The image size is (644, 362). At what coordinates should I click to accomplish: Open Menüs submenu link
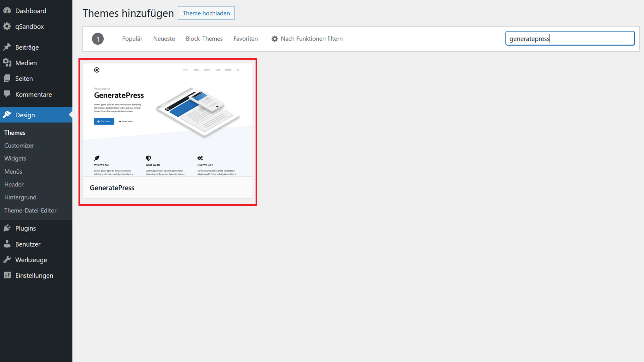pyautogui.click(x=13, y=171)
